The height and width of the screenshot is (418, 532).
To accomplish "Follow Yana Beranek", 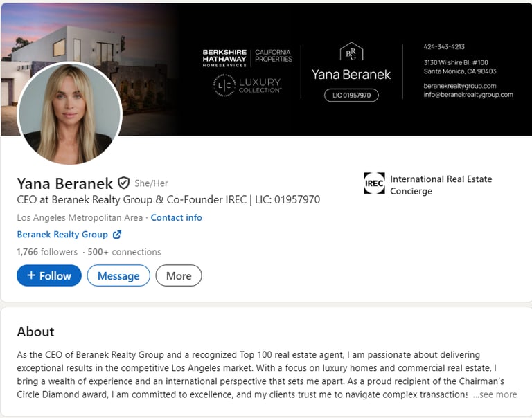I will point(49,275).
